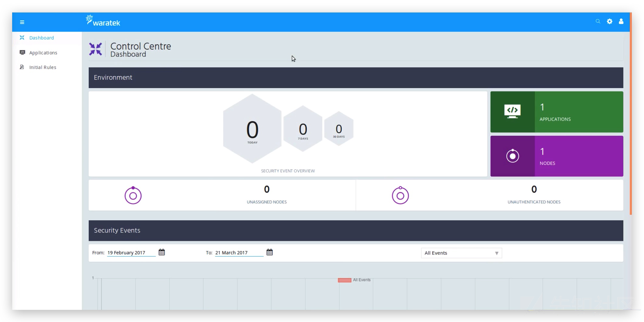Toggle the hamburger sidebar menu
Viewport: 644px width, 322px height.
[x=22, y=22]
